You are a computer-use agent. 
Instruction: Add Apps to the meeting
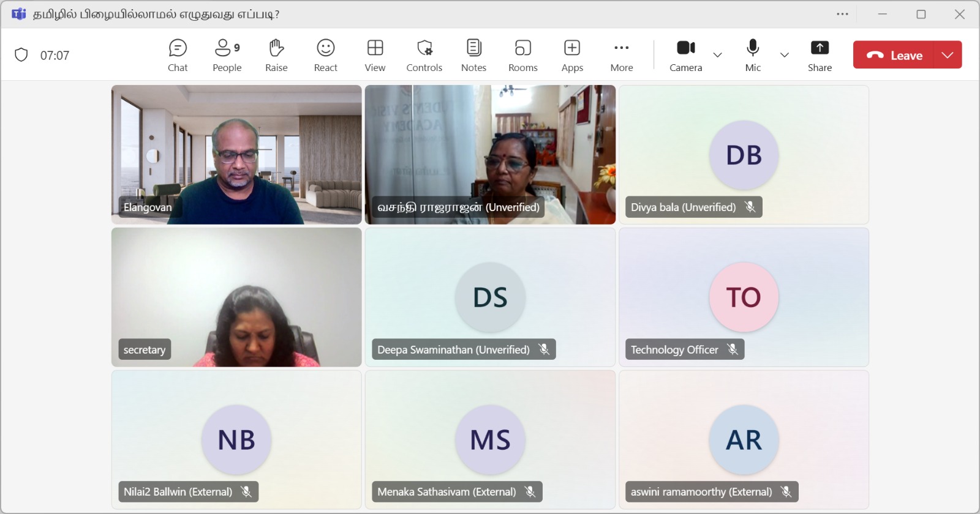[572, 55]
